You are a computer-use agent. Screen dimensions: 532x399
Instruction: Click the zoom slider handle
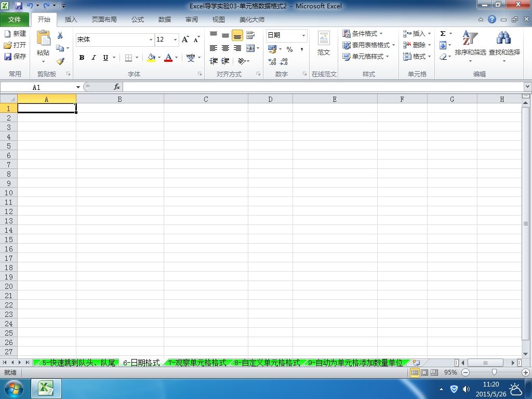click(494, 373)
